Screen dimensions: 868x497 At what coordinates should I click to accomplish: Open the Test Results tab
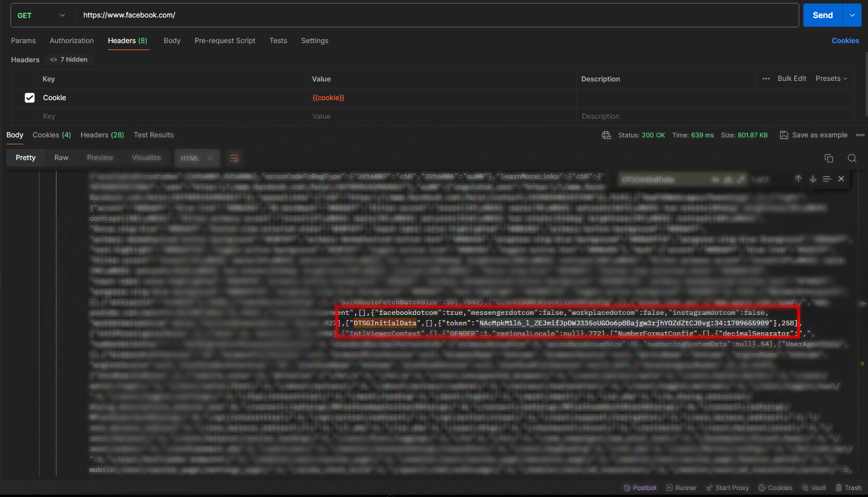pos(154,135)
